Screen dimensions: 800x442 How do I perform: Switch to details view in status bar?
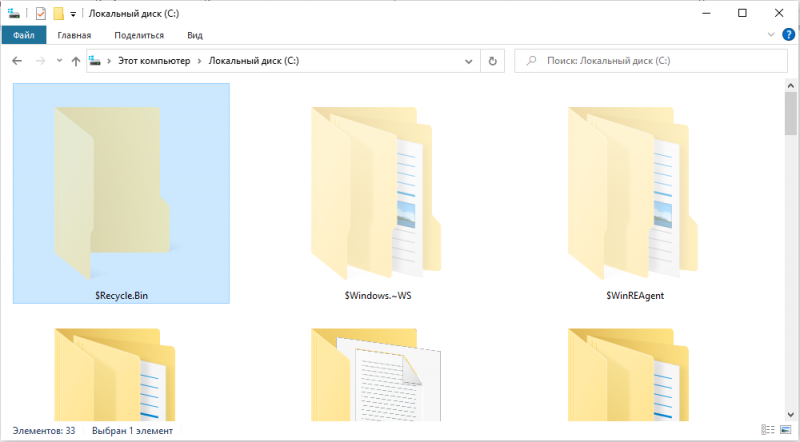(x=768, y=430)
